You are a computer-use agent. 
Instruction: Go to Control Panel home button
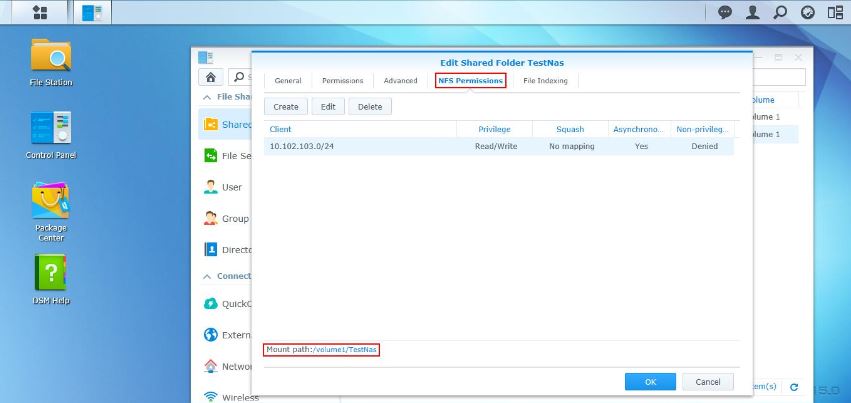point(211,76)
